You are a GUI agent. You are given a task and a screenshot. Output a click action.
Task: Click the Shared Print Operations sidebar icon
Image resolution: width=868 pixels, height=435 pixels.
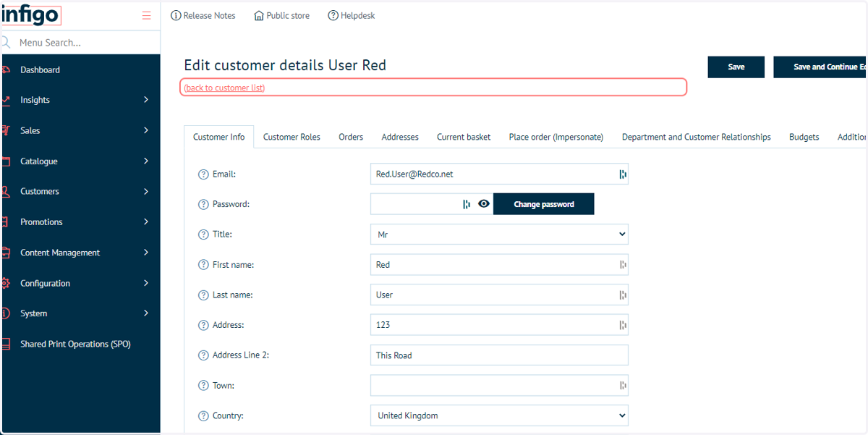click(5, 345)
